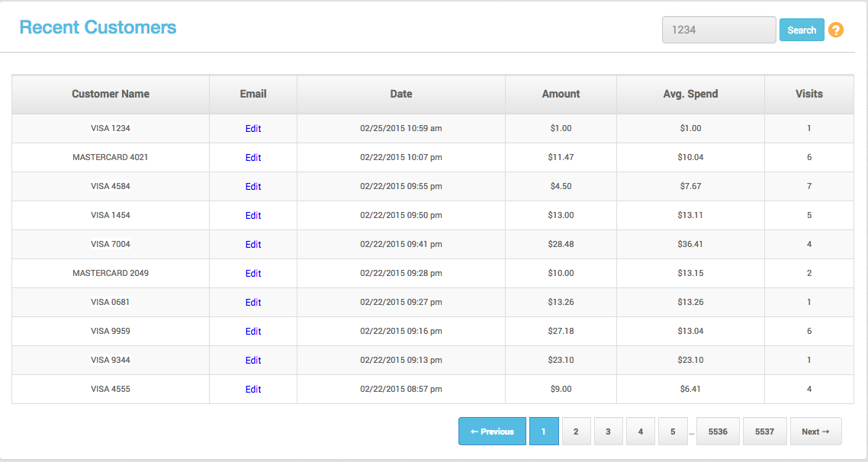Click the $10.04 average spend cell
Image resolution: width=868 pixels, height=462 pixels.
click(690, 157)
